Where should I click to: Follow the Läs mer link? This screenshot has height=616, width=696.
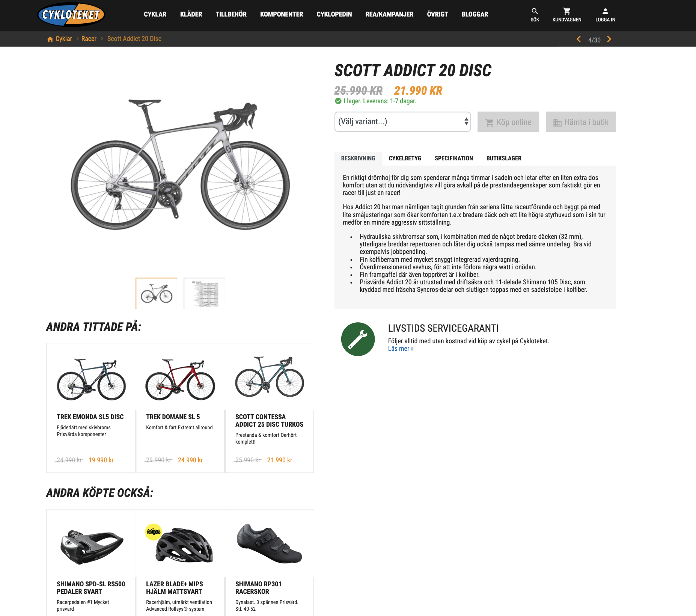(x=401, y=349)
